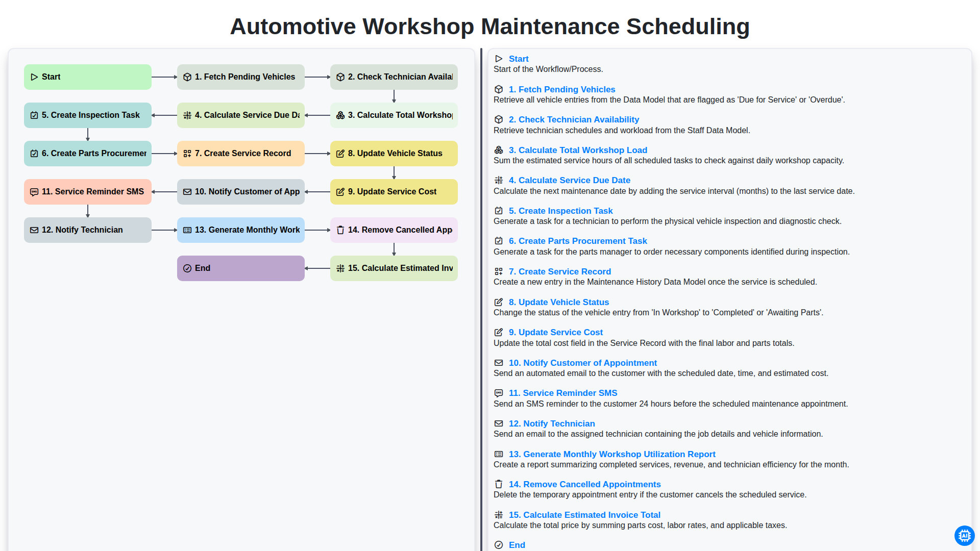
Task: Click the description starting 'Calculate the total price by summing'
Action: pyautogui.click(x=640, y=525)
